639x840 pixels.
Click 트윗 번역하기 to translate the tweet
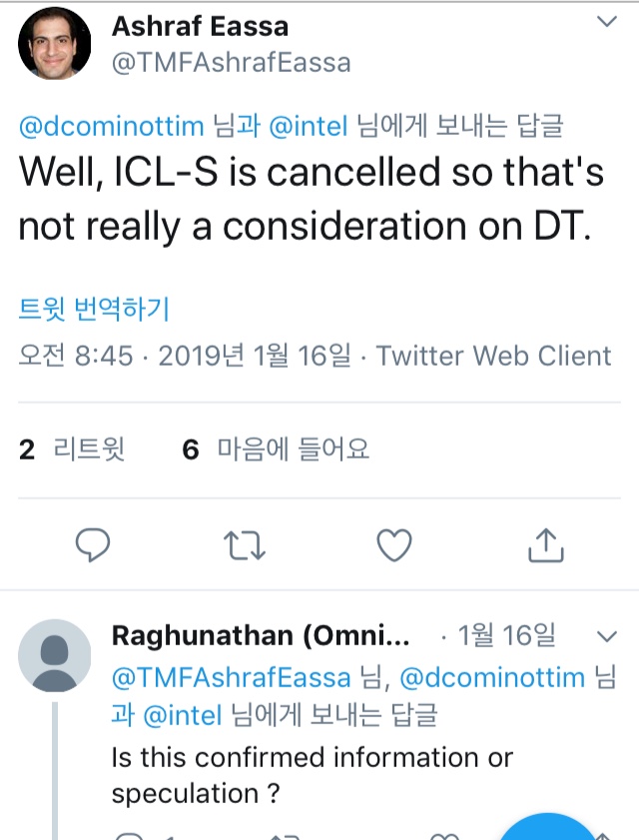(94, 310)
